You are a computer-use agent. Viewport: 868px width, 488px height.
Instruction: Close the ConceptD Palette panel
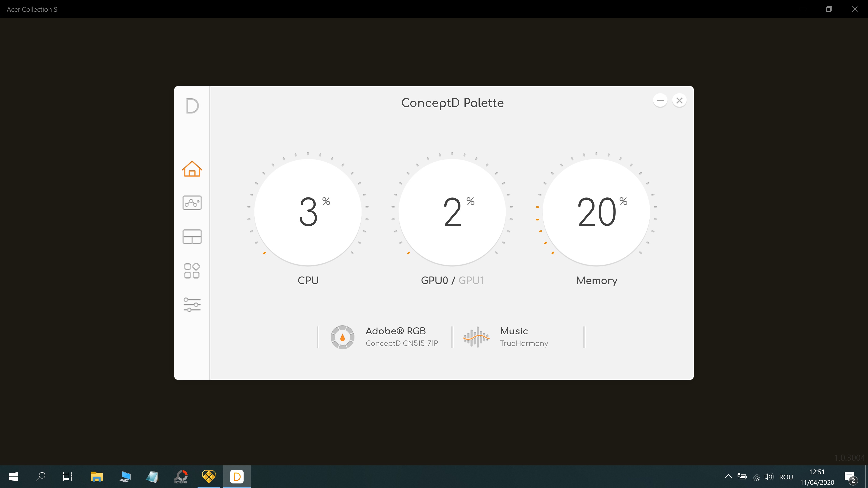pyautogui.click(x=679, y=100)
